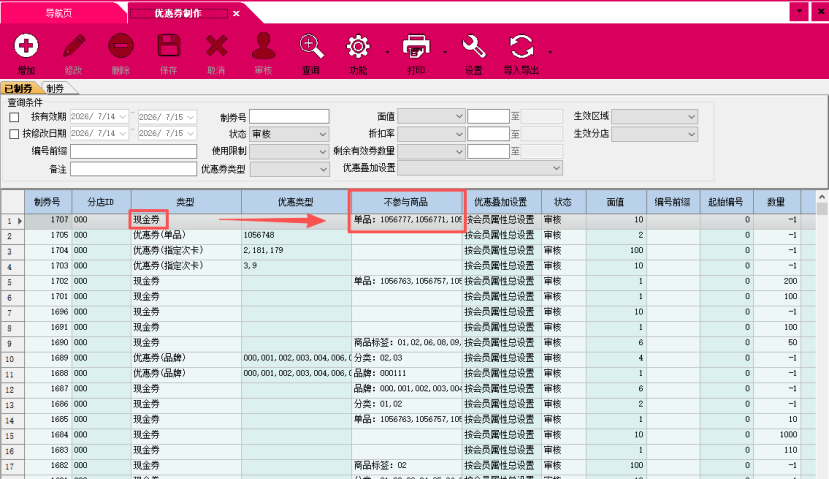
Task: Enable the 按有效期 checkbox
Action: (x=14, y=117)
